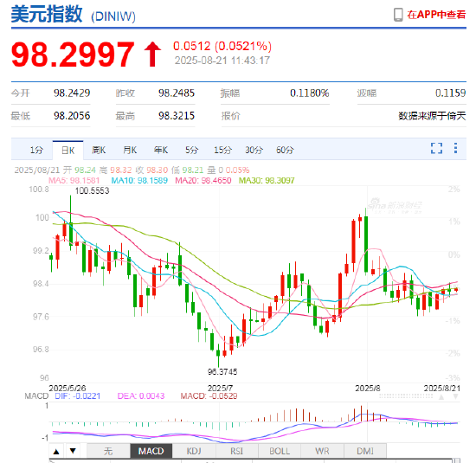Click 昨收 value 98.2485
This screenshot has height=463, width=476.
[x=177, y=93]
